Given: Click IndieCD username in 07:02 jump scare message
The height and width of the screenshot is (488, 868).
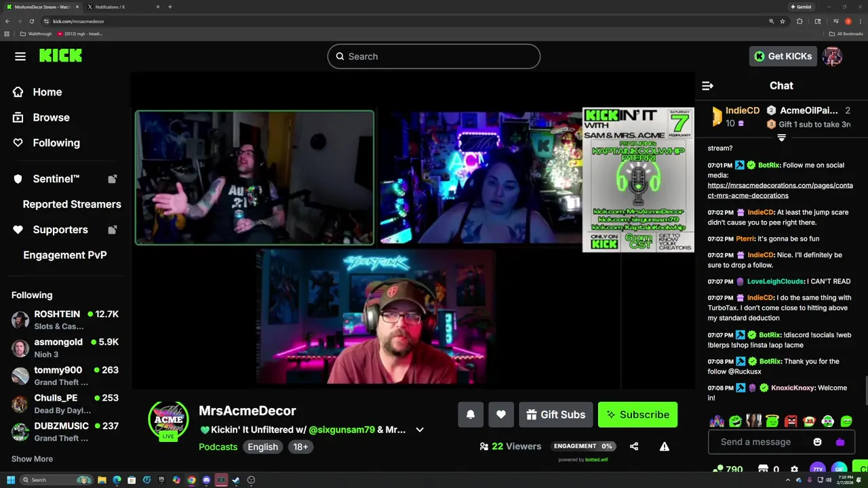Looking at the screenshot, I should tap(759, 212).
